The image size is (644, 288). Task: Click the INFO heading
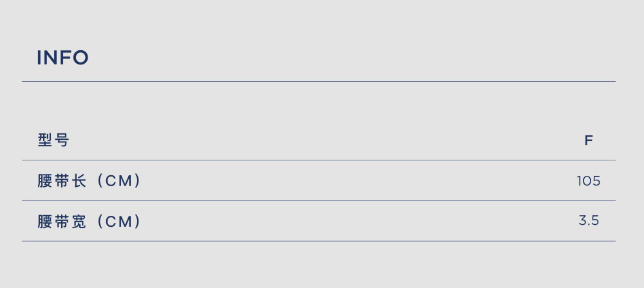pos(63,57)
